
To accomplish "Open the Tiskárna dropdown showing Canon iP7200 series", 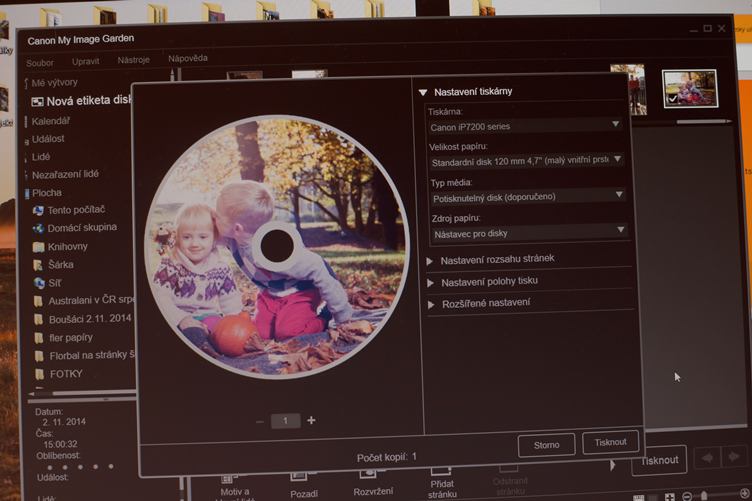I will pyautogui.click(x=525, y=126).
